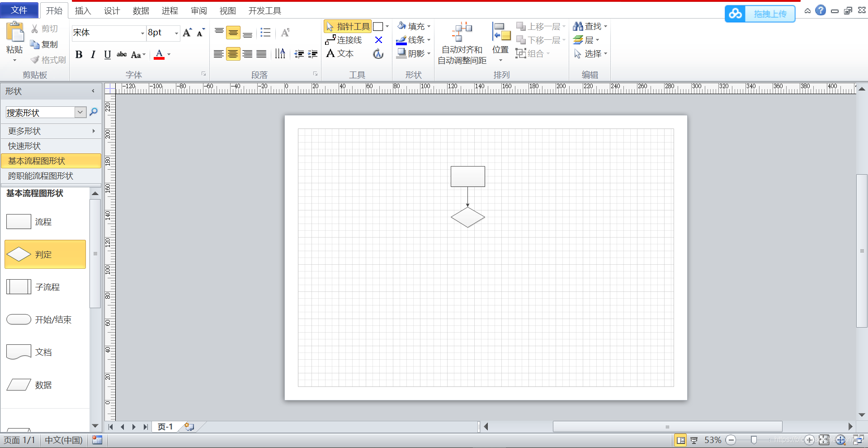Viewport: 868px width, 448px height.
Task: Toggle align text right
Action: [x=247, y=54]
